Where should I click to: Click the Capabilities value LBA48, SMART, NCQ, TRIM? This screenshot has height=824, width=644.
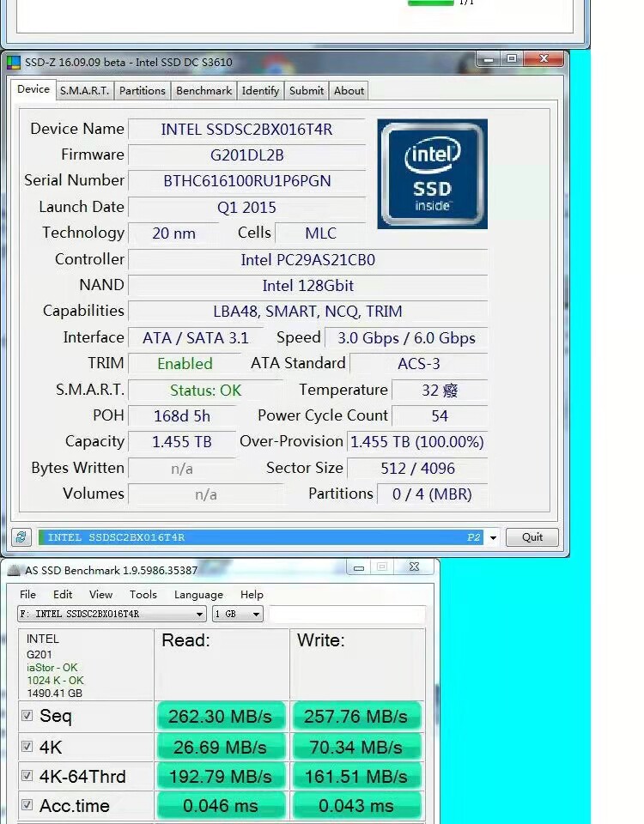click(x=308, y=311)
